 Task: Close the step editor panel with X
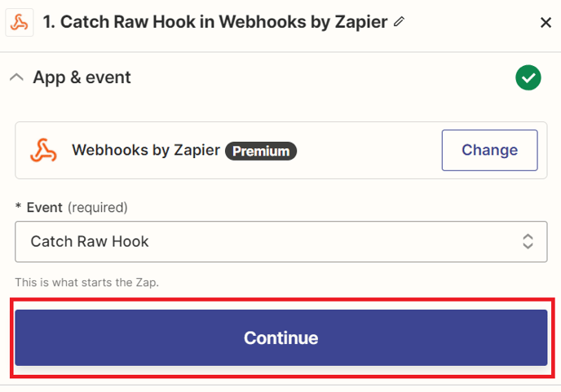[546, 23]
